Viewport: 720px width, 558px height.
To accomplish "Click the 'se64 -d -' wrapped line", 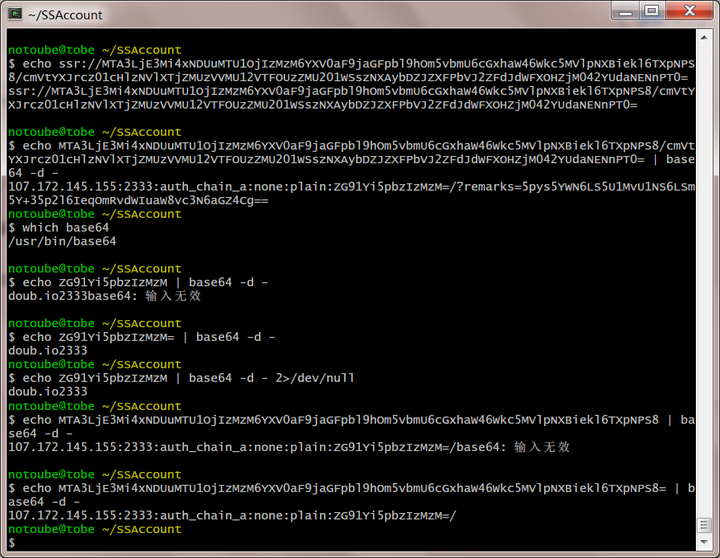I will tap(41, 434).
